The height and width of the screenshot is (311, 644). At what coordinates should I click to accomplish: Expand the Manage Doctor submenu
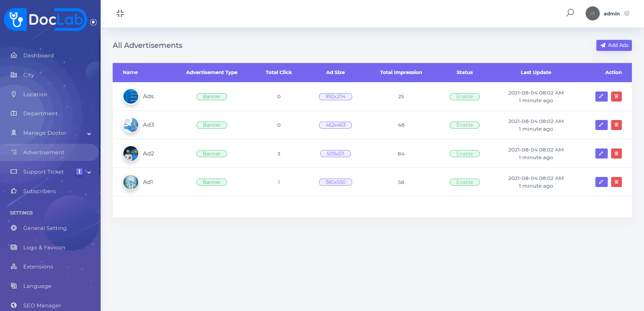(89, 134)
